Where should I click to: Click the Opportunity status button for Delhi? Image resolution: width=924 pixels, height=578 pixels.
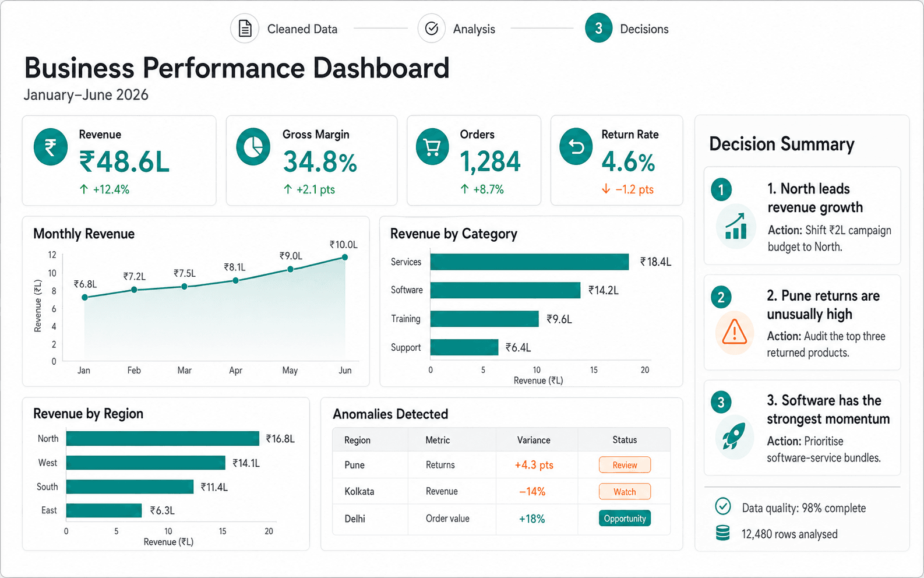coord(625,519)
